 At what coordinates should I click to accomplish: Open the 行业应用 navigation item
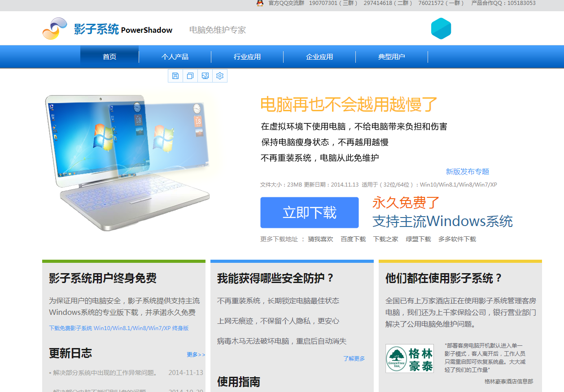point(247,57)
